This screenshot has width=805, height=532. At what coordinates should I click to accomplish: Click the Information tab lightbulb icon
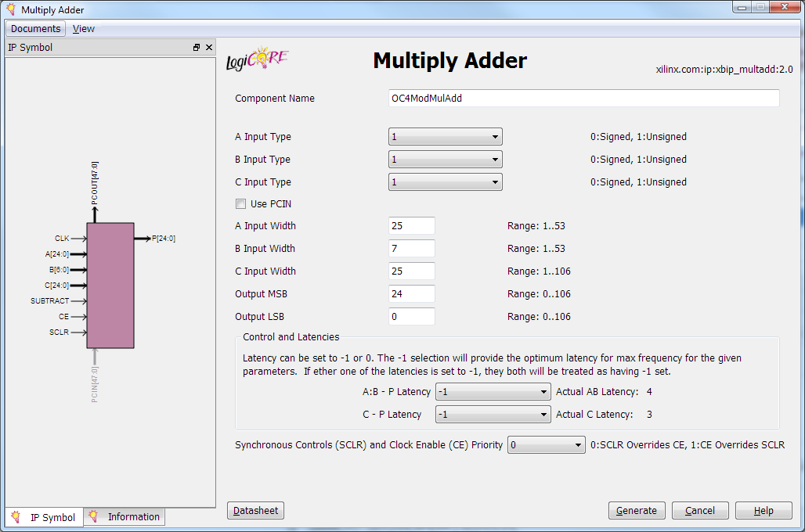pos(93,516)
